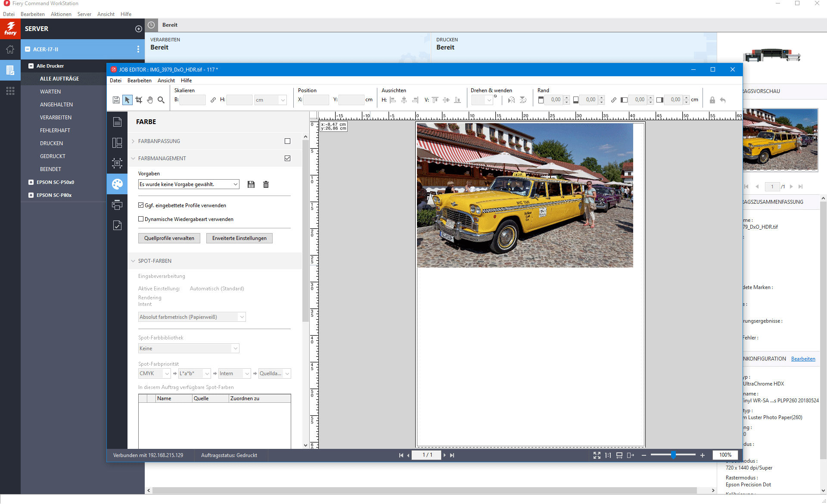Open the Farbe color palette tab
827x504 pixels.
(x=117, y=184)
